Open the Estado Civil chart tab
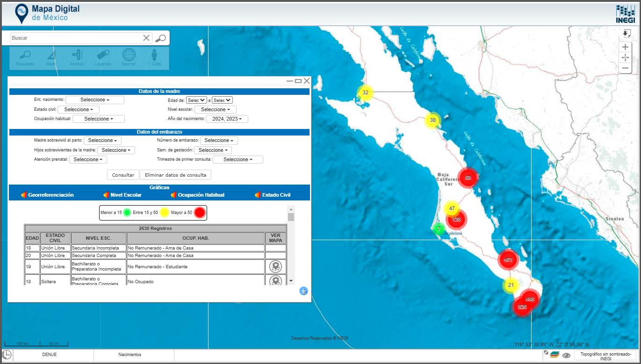The image size is (641, 364). click(273, 195)
